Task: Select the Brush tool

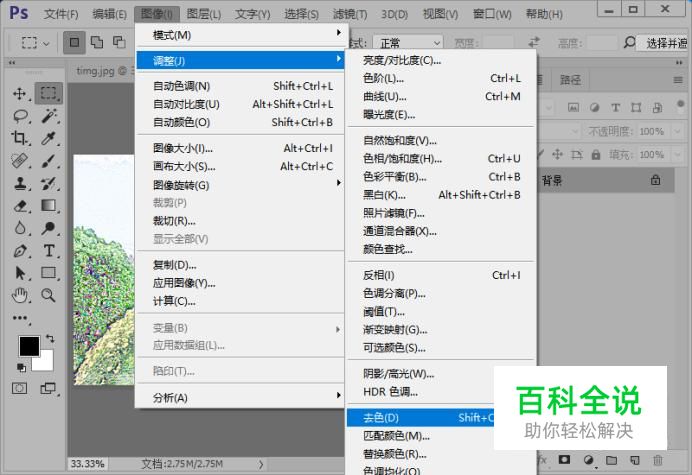Action: [49, 161]
